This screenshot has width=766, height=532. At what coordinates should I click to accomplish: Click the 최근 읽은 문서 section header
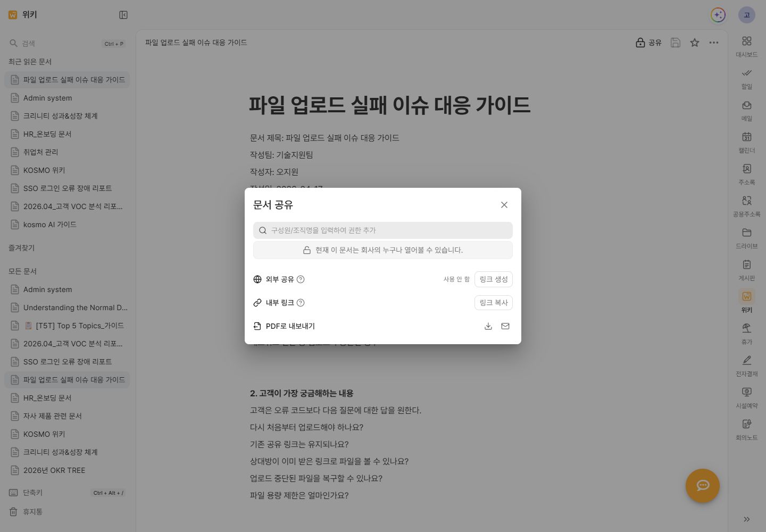coord(30,62)
